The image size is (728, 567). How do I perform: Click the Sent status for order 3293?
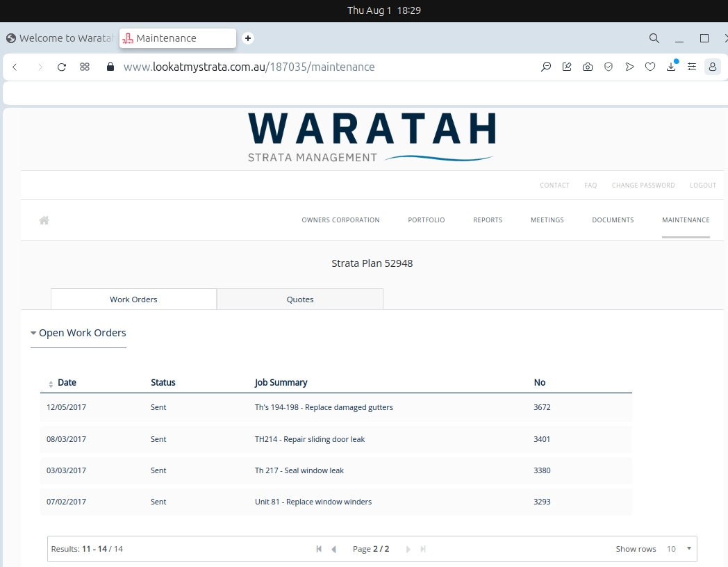(x=158, y=502)
